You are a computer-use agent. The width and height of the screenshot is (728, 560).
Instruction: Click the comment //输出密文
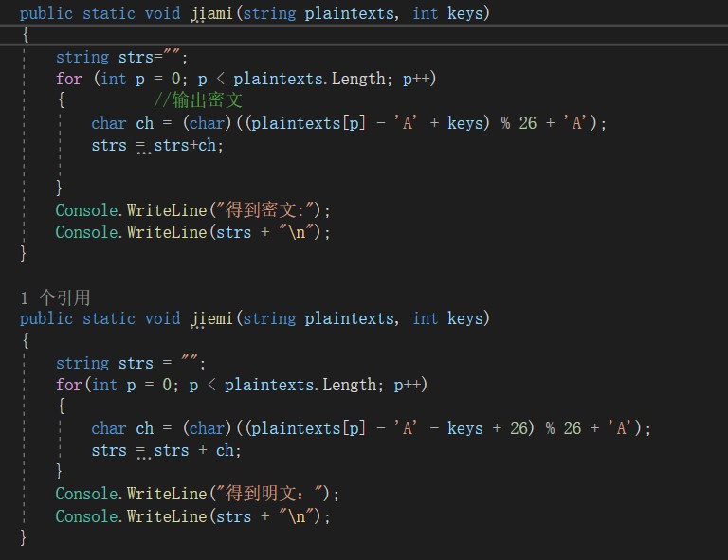pyautogui.click(x=198, y=99)
